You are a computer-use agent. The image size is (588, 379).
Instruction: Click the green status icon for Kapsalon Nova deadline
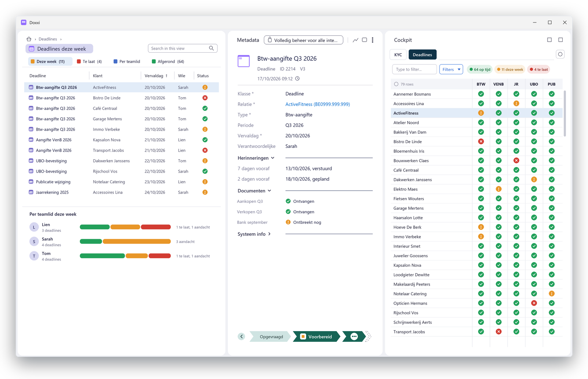(x=205, y=140)
